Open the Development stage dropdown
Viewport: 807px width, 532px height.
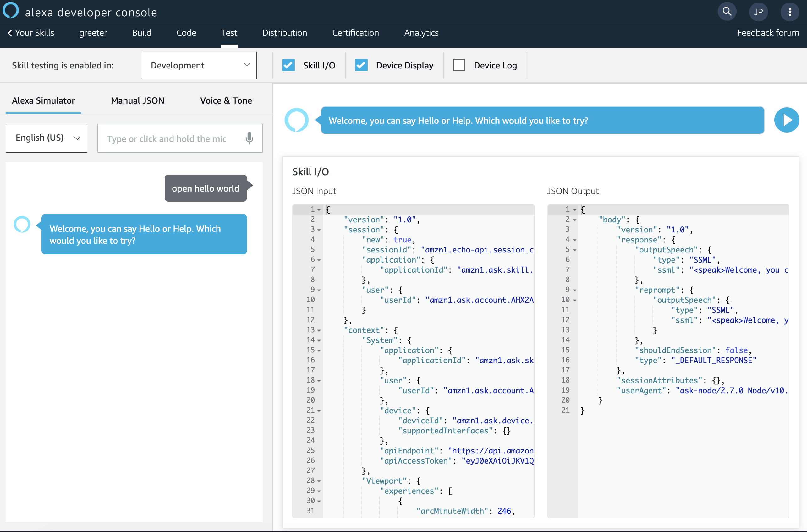pyautogui.click(x=199, y=65)
